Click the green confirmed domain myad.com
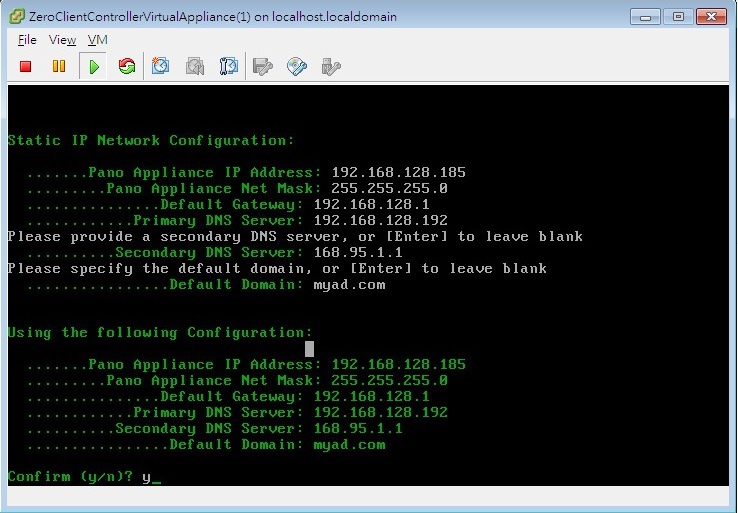 [349, 445]
